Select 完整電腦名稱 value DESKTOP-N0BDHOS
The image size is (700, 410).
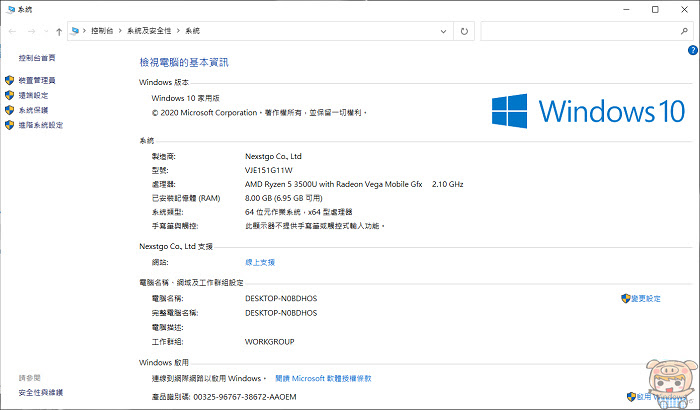tap(281, 313)
